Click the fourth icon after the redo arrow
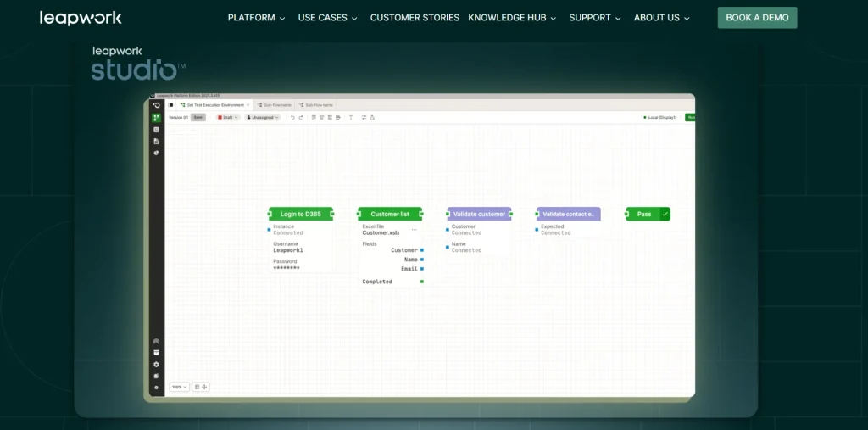 pos(338,118)
